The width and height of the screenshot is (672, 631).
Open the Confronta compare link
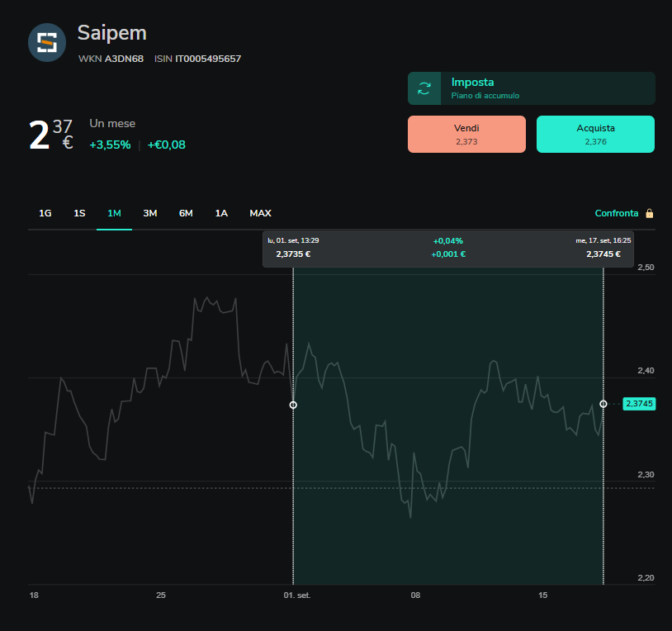617,213
